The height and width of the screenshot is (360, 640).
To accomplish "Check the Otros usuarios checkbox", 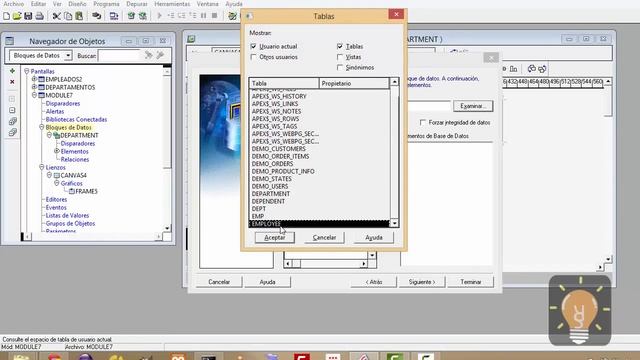I will click(253, 57).
